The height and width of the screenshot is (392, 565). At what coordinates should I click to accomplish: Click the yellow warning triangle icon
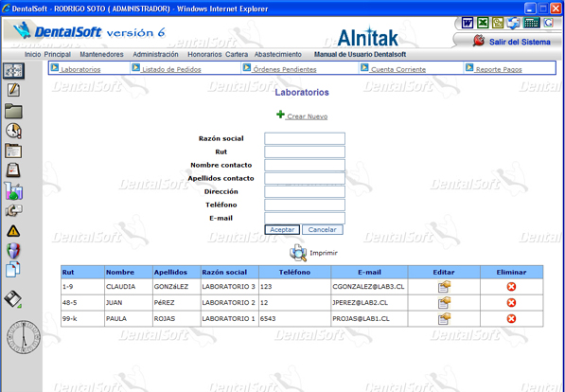[13, 231]
